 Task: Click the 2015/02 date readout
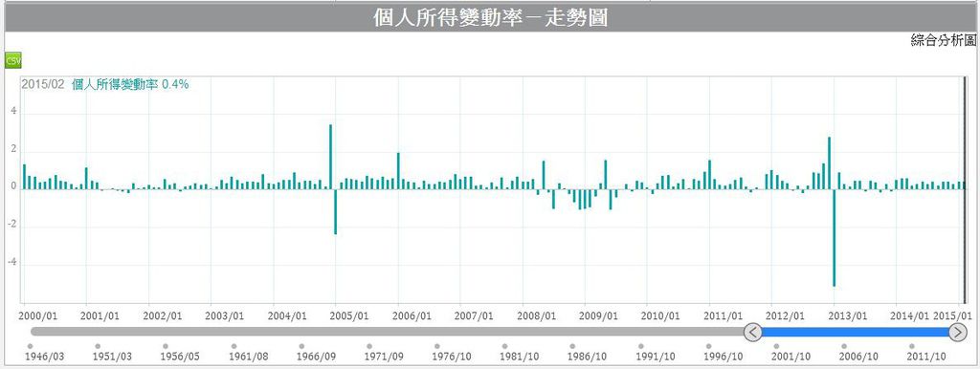point(42,85)
